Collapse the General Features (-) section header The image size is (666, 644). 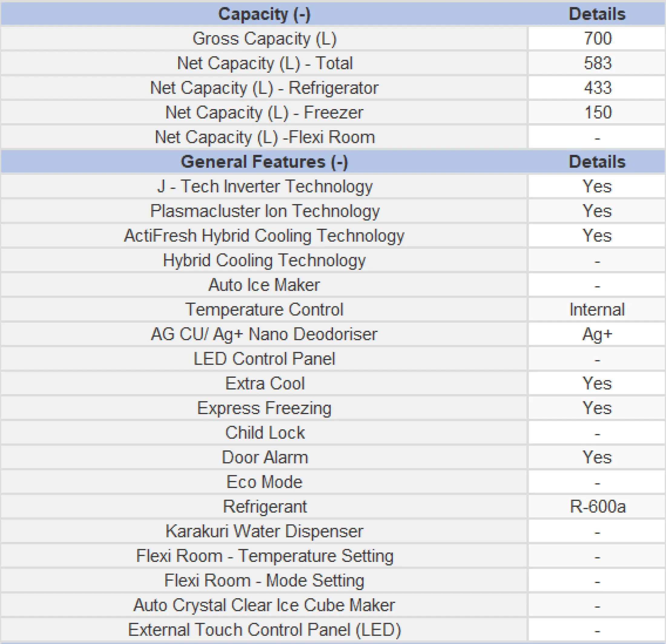coord(264,162)
